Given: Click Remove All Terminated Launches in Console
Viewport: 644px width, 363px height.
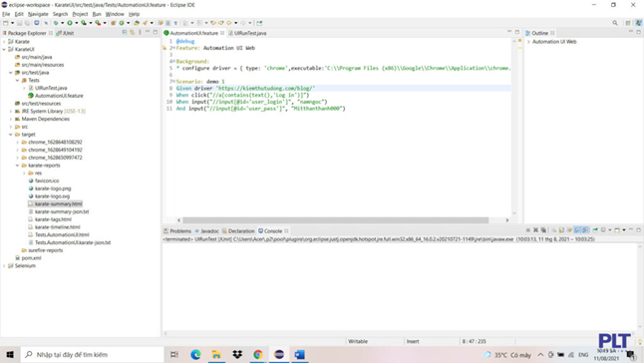Looking at the screenshot, I should 543,230.
